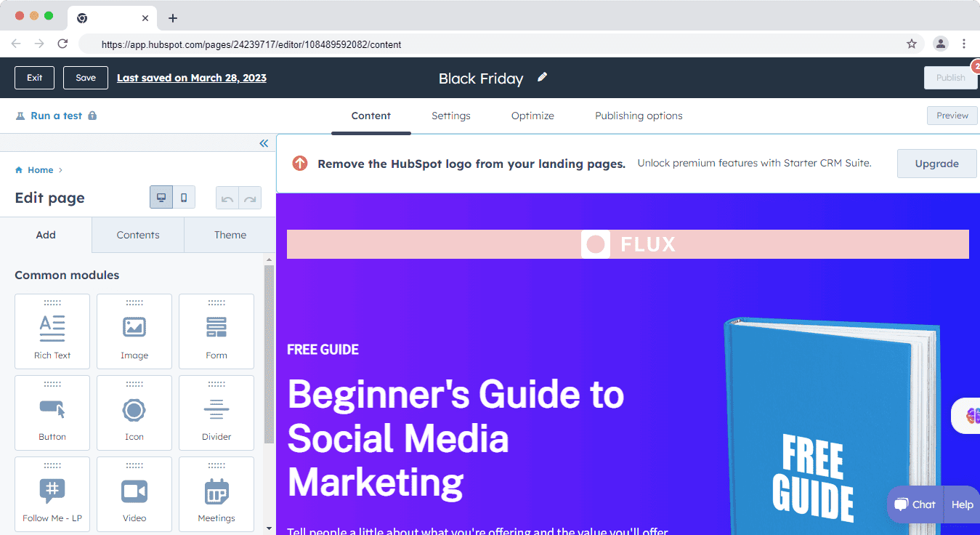Select the Image module icon
This screenshot has width=980, height=535.
134,329
